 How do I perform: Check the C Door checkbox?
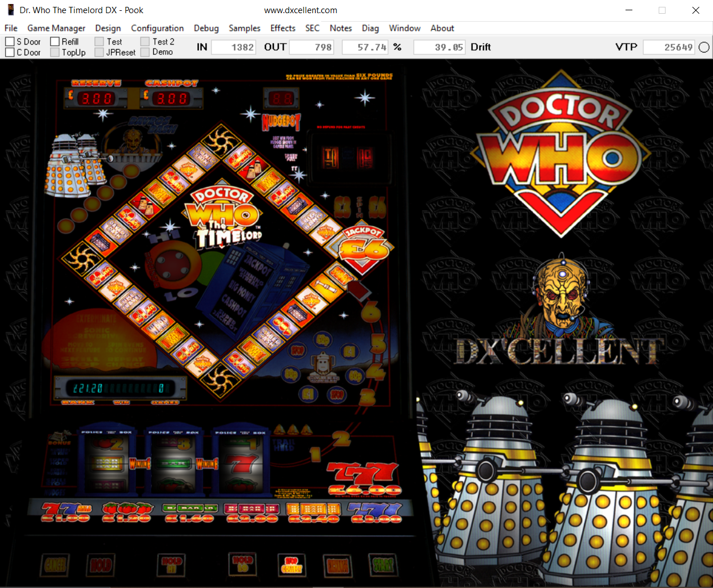[x=10, y=53]
